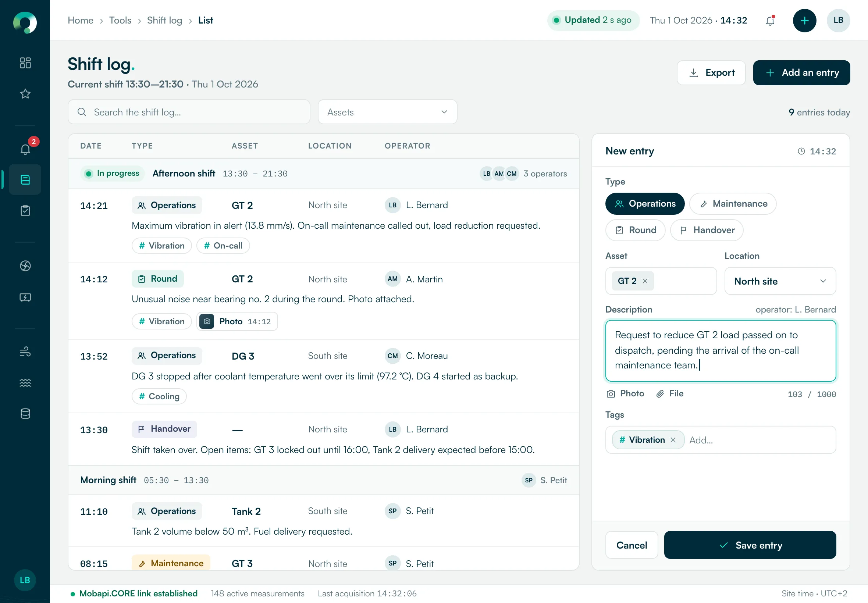Screen dimensions: 868x603
Task: Remove the GT 2 asset chip
Action: [x=645, y=281]
